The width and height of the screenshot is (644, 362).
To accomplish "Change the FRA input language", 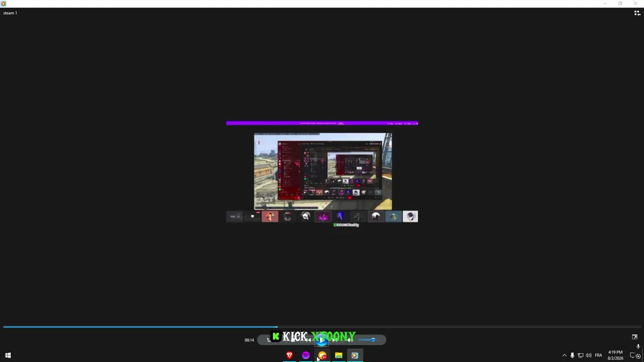I will [x=598, y=355].
